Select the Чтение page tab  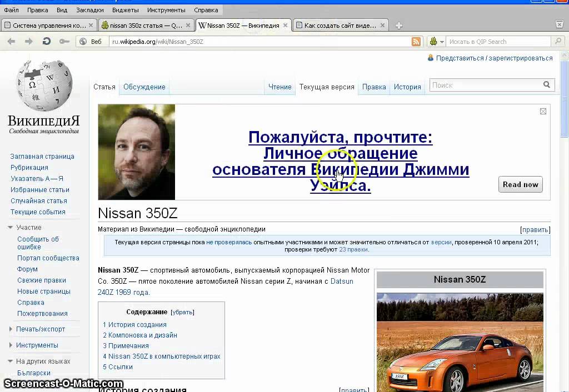(280, 87)
